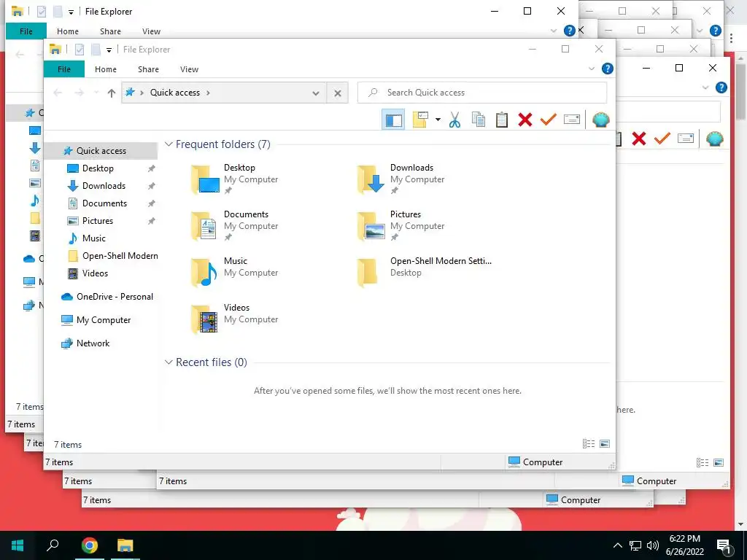Screen dimensions: 747x560
Task: Click the red X Delete icon
Action: point(525,120)
